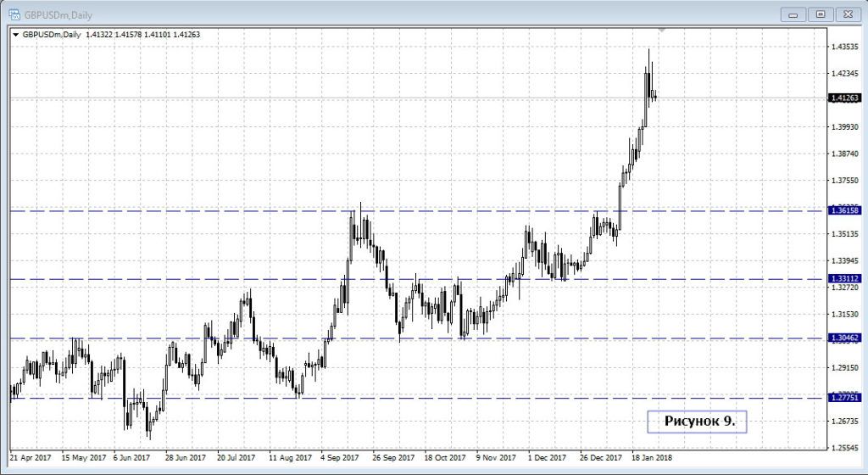868x475 pixels.
Task: Click the gray chart shift triangle marker
Action: 663,30
